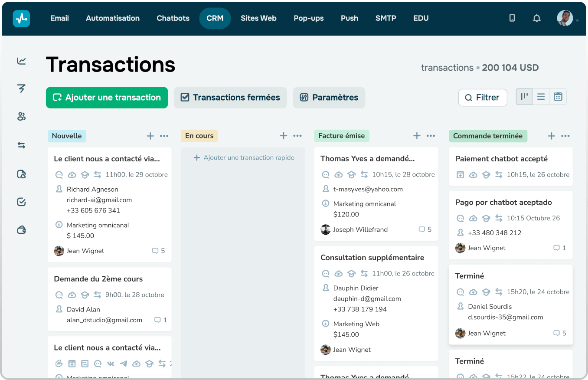Open Facture émise column options menu

pos(431,136)
